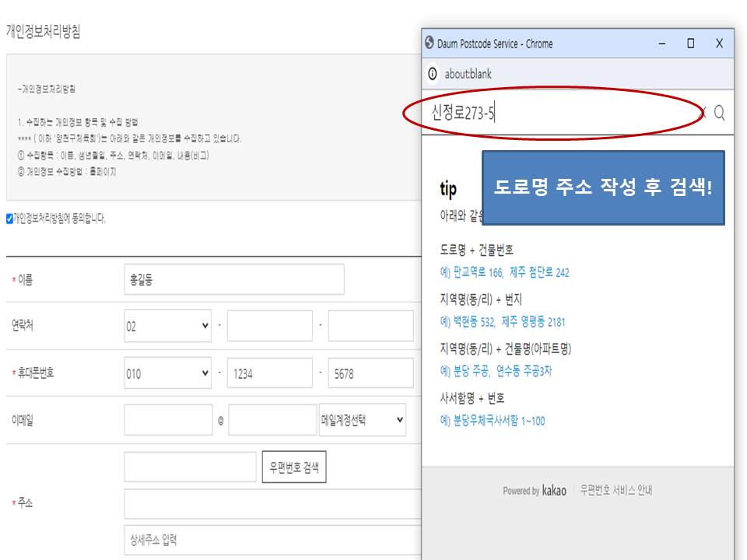Click the 도로명 + 건물번호 heading
This screenshot has width=747, height=560.
[476, 250]
